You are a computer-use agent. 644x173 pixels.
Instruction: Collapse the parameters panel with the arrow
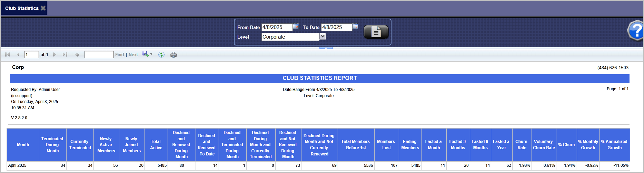[326, 48]
